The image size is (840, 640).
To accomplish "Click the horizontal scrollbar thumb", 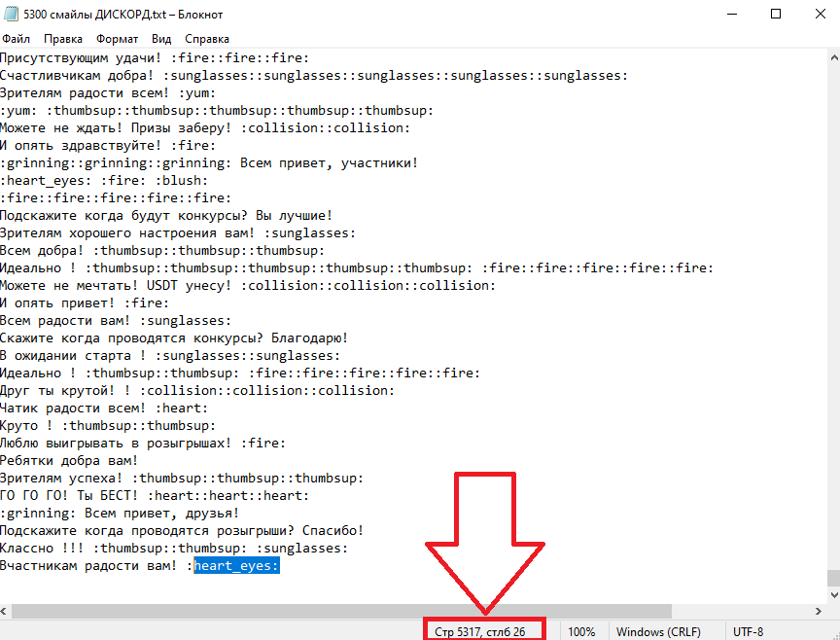I will (342, 611).
